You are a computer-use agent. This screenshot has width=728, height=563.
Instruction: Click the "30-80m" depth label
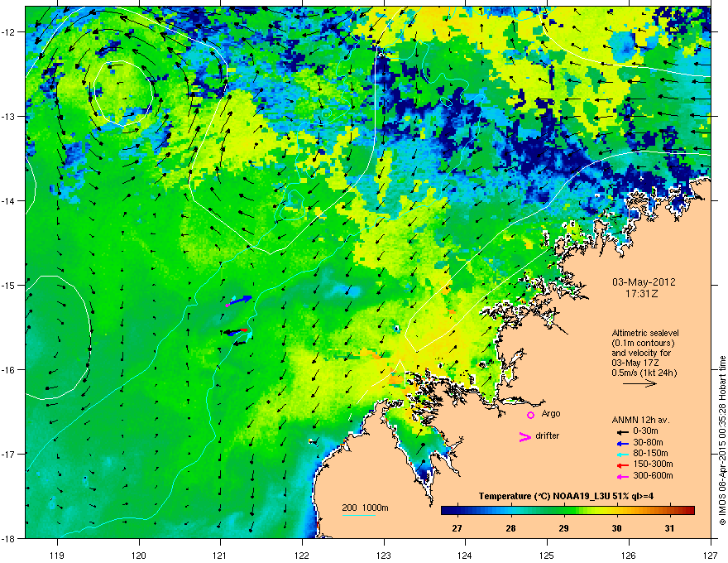[x=648, y=443]
